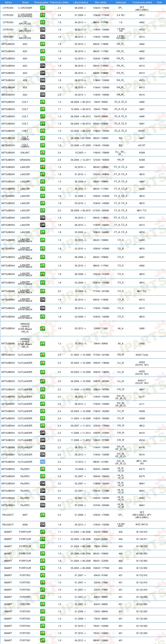Screen dimensions: 166x644
Task: Select the 4008 model cell
Action: pos(25,524)
